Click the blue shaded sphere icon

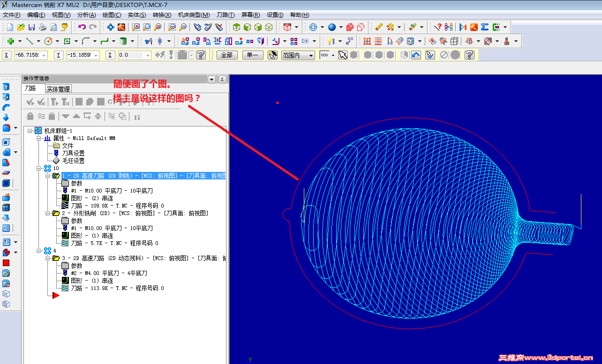click(332, 27)
